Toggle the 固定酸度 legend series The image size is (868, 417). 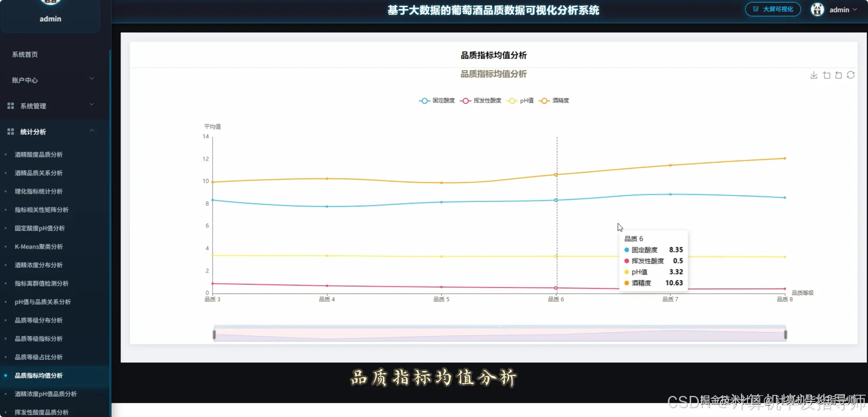[437, 101]
